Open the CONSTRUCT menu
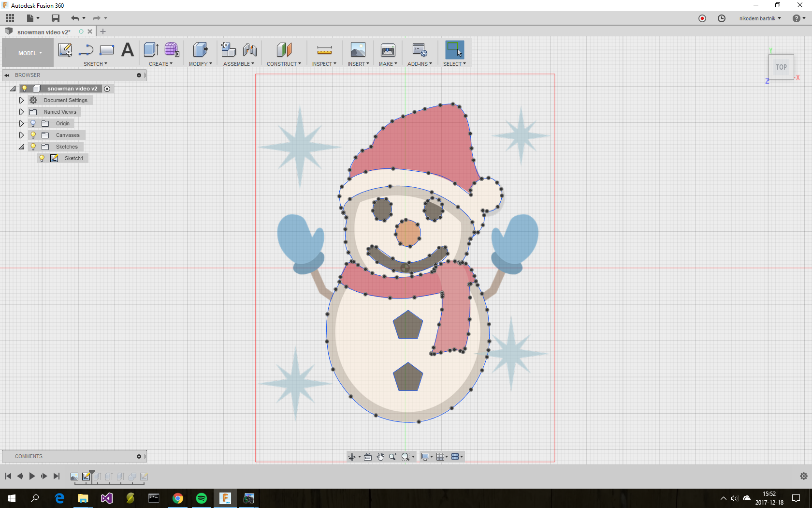Screen dimensions: 812x508 point(284,64)
